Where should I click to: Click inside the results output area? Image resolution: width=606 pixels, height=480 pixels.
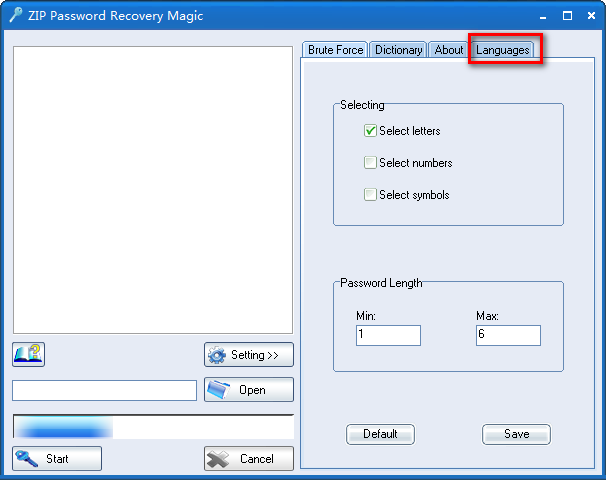pos(153,190)
